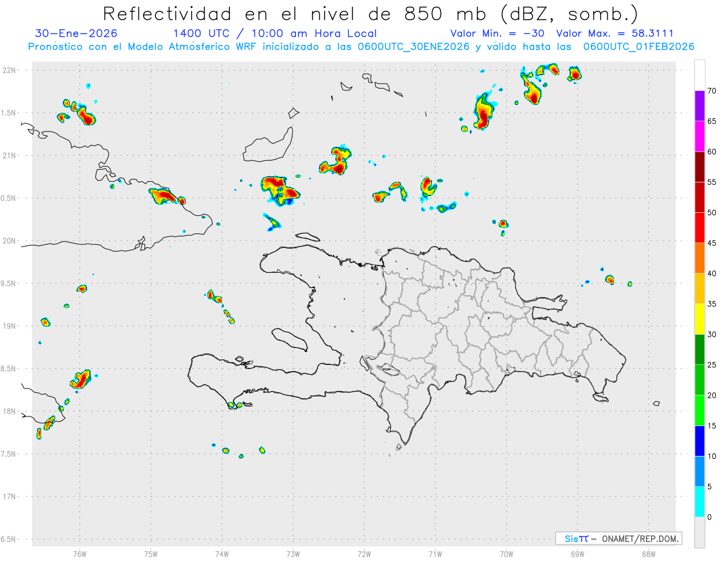This screenshot has width=728, height=562.
Task: Click the '0.5N' latitude tick label
Action: coord(8,198)
